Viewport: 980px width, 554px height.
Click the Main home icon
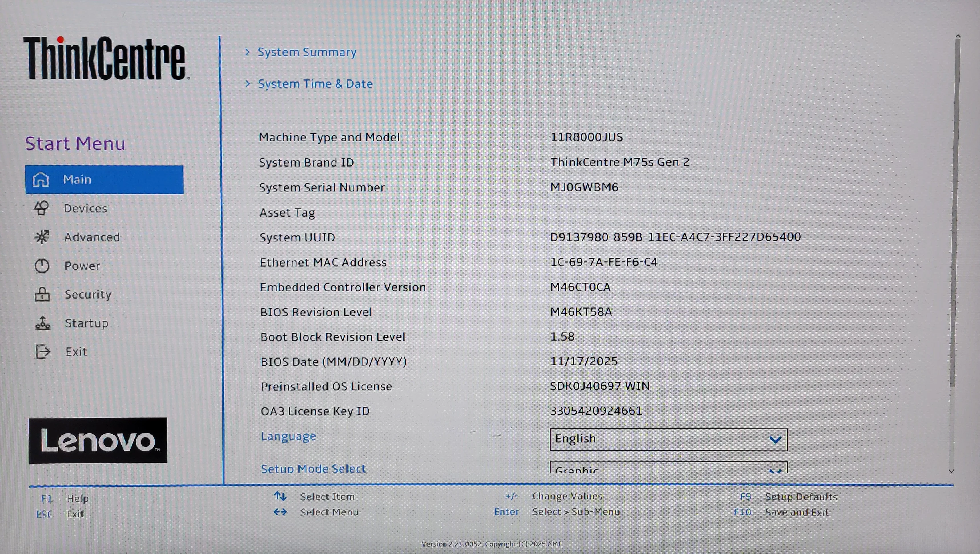[x=41, y=179]
